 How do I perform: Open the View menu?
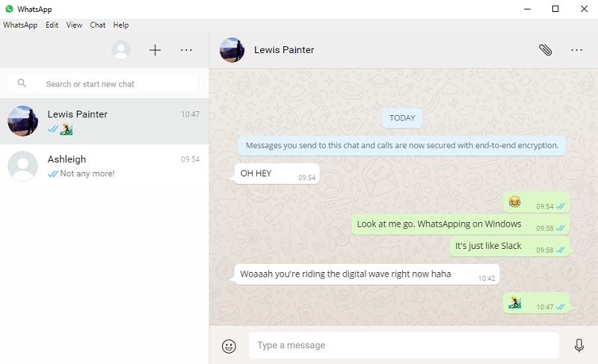tap(74, 25)
